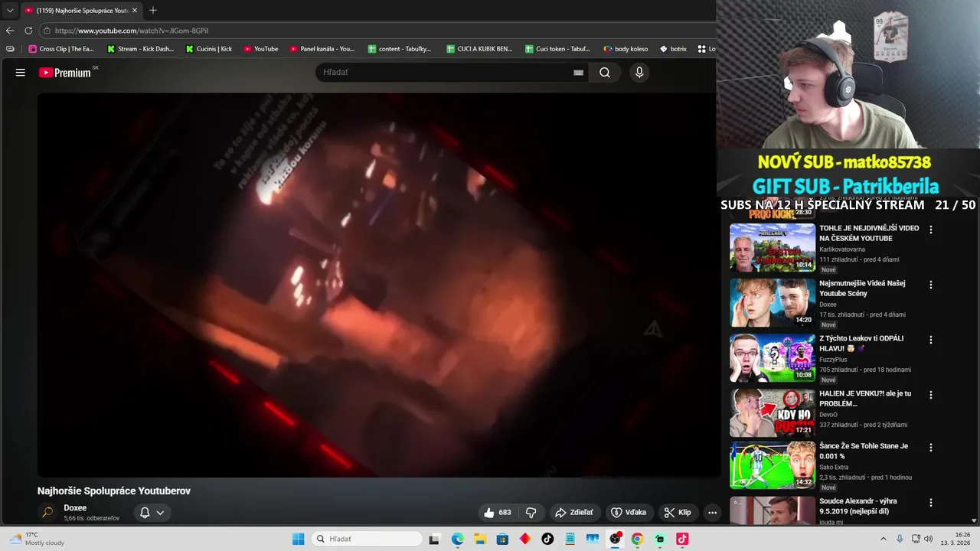Go back with the browser back arrow

point(10,31)
